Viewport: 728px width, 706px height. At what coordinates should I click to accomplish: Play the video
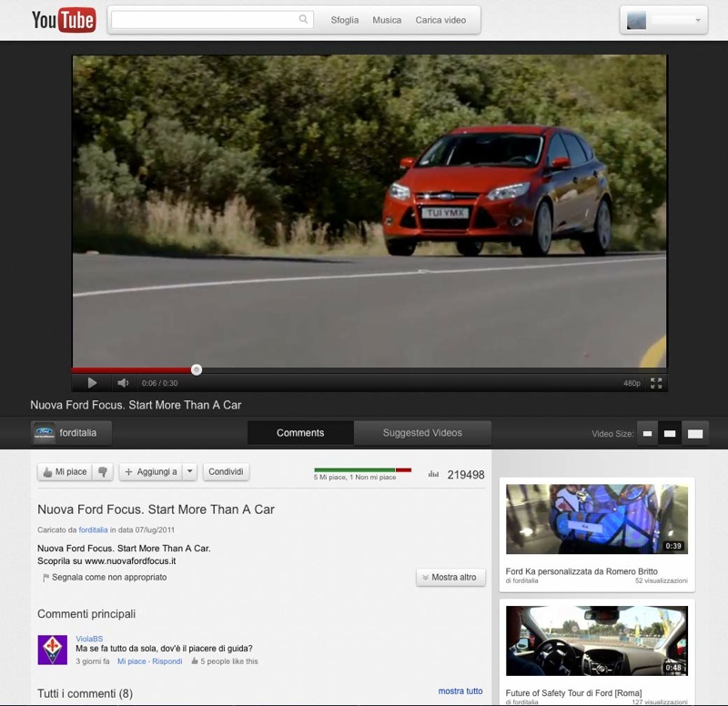pos(92,383)
